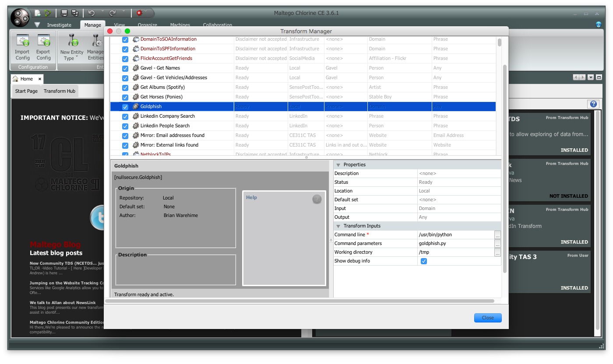Uncheck Show debug info checkbox
This screenshot has width=613, height=364.
coord(424,261)
